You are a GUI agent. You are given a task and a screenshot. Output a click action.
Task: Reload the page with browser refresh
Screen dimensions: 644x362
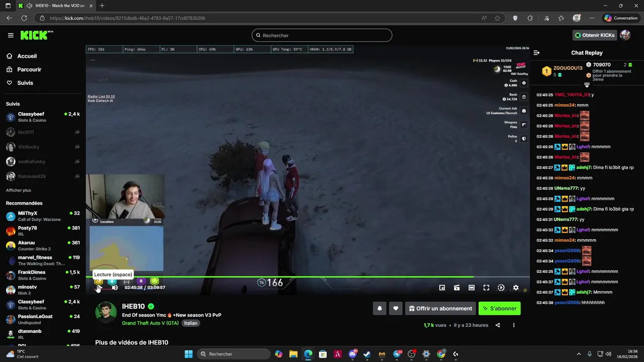click(24, 18)
